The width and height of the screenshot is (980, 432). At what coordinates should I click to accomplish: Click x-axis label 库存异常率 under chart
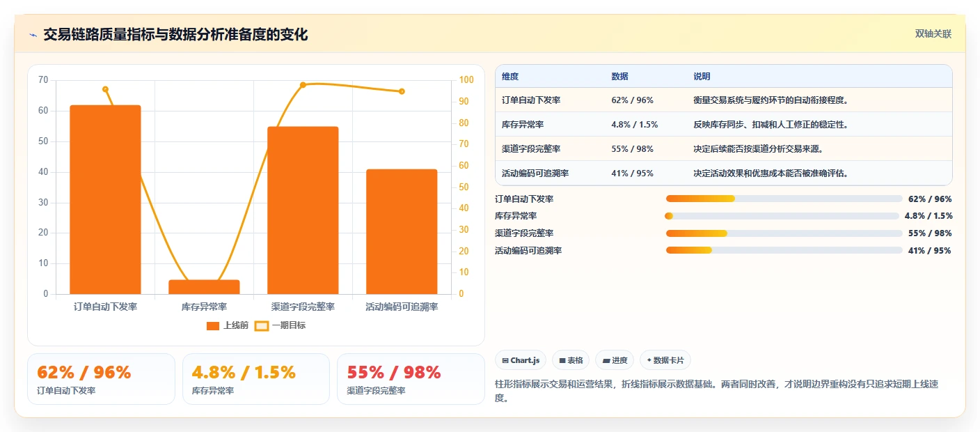pyautogui.click(x=204, y=307)
